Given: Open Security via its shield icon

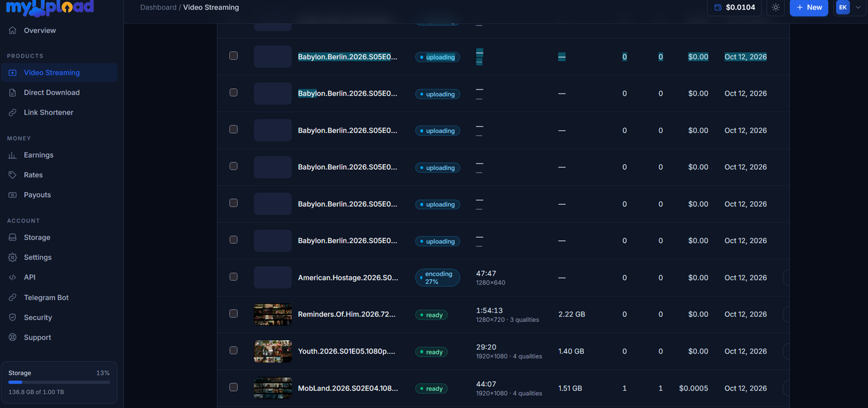Looking at the screenshot, I should [12, 318].
